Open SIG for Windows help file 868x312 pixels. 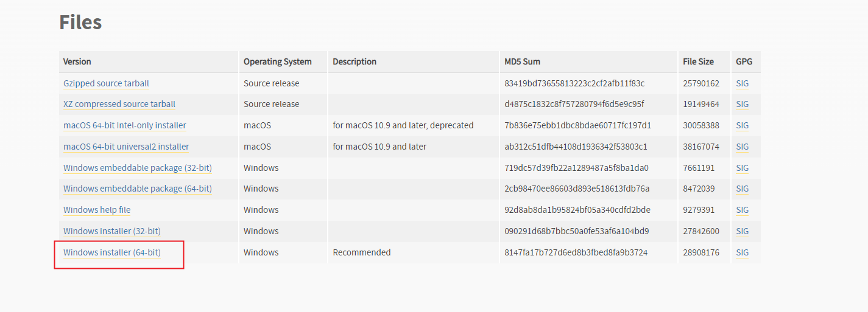click(742, 210)
